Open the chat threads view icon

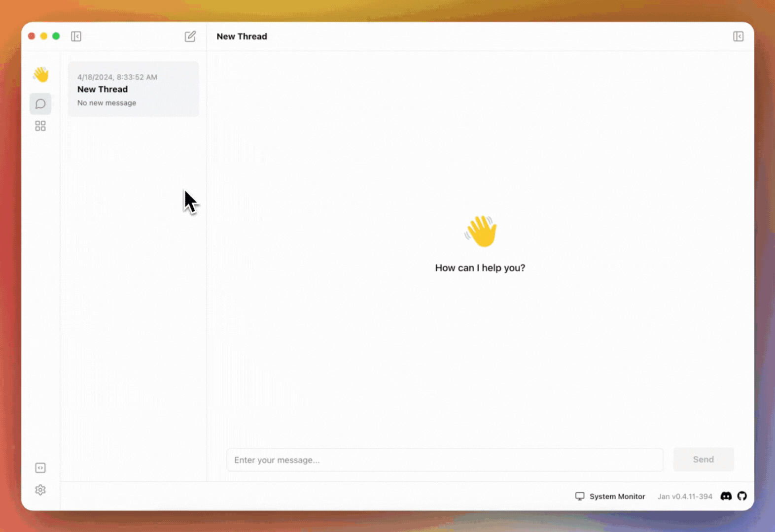coord(40,104)
